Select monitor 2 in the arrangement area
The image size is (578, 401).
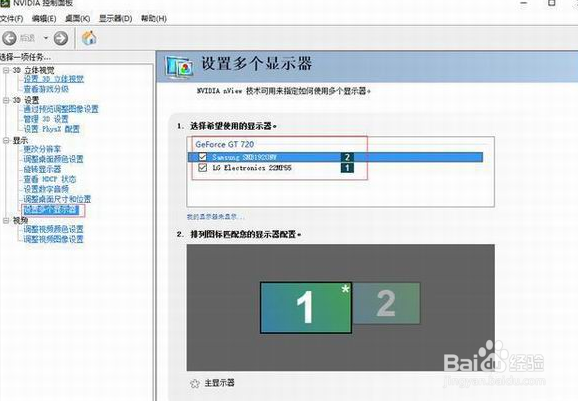coord(386,303)
